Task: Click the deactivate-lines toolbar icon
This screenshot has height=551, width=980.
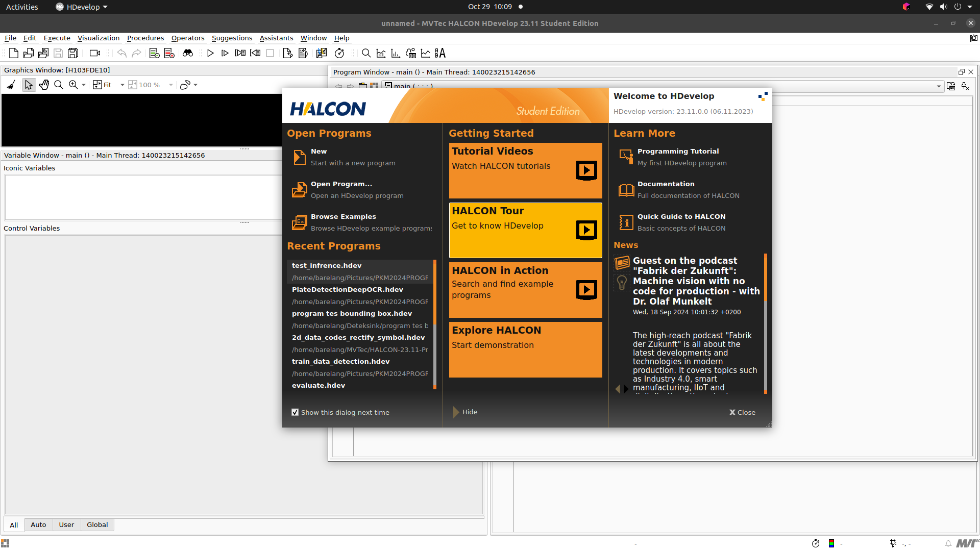Action: (169, 53)
